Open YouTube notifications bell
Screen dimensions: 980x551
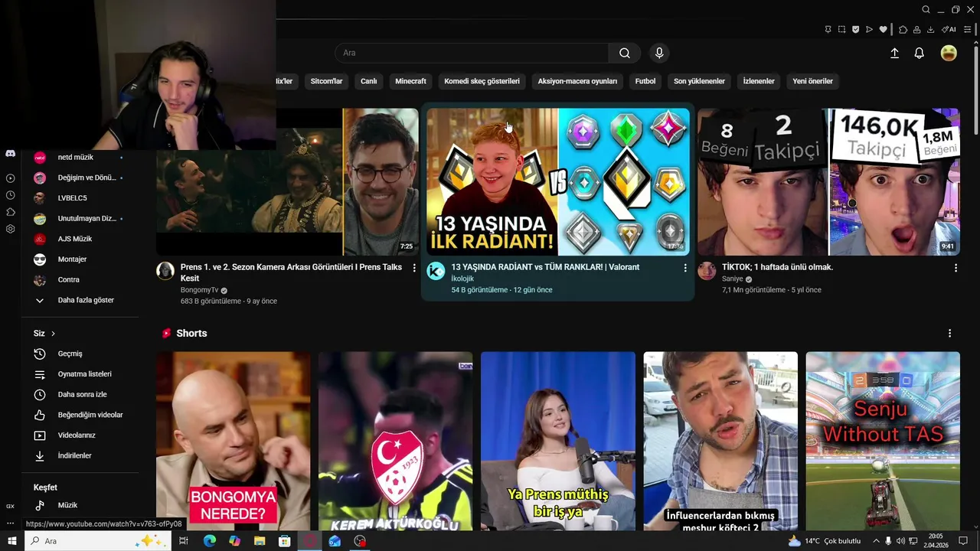920,53
